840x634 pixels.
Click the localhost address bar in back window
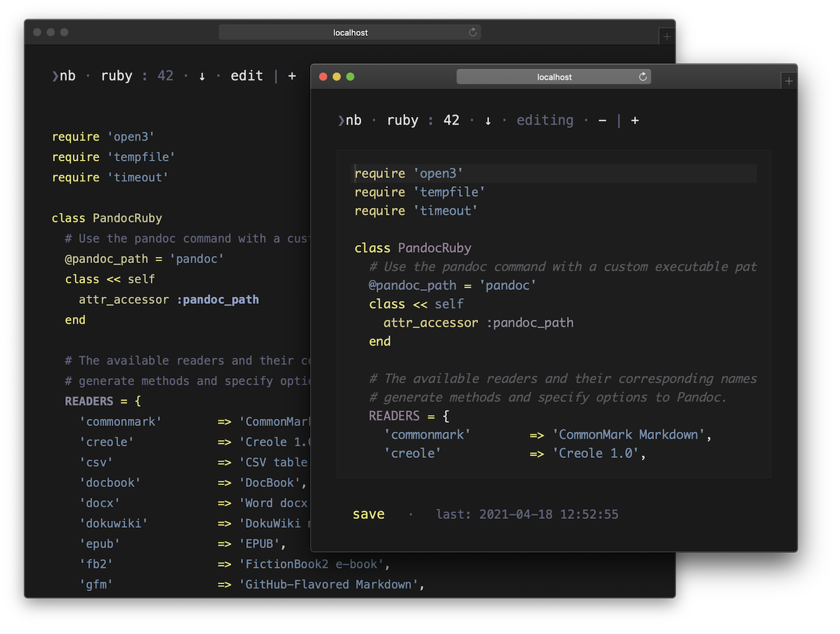(x=350, y=32)
